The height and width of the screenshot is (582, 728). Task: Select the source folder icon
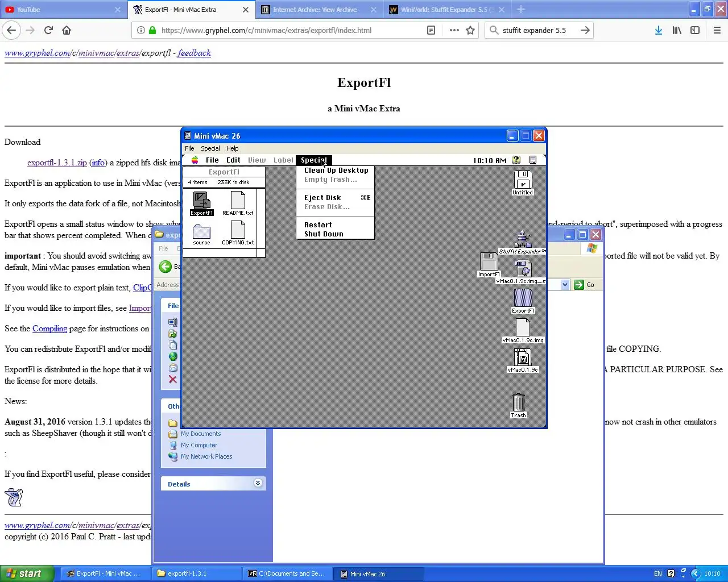[x=201, y=235]
